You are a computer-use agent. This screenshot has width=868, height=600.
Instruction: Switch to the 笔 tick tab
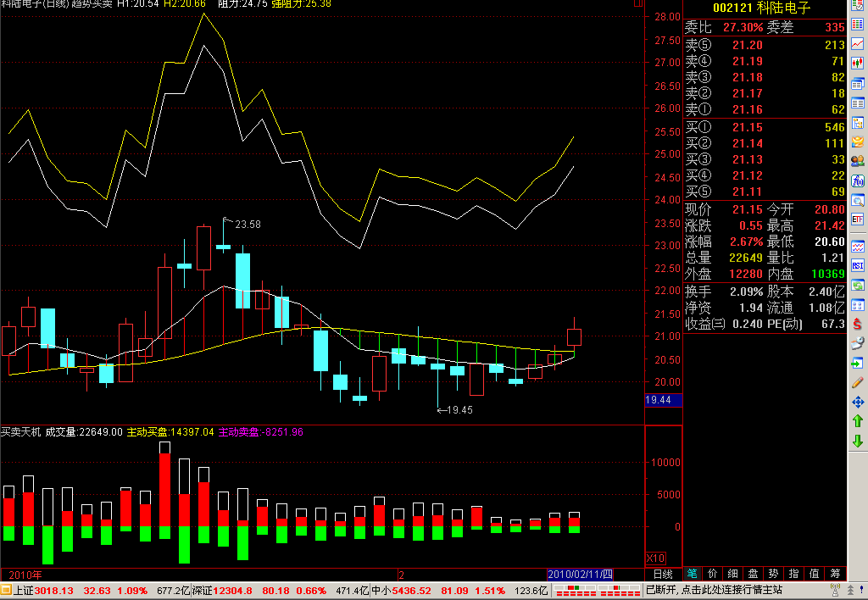click(692, 574)
